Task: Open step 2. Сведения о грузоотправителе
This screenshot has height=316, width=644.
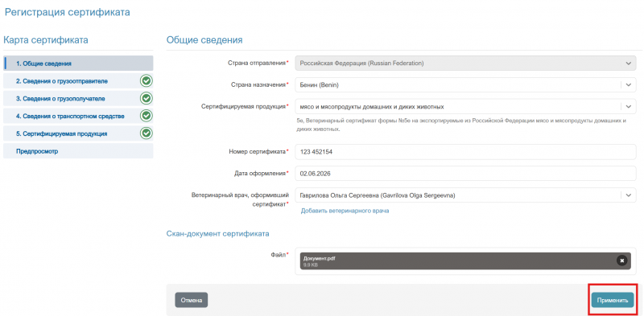Action: pos(78,81)
